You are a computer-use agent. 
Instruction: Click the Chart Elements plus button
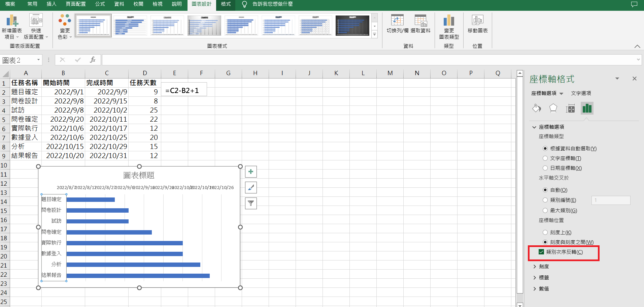(x=251, y=172)
